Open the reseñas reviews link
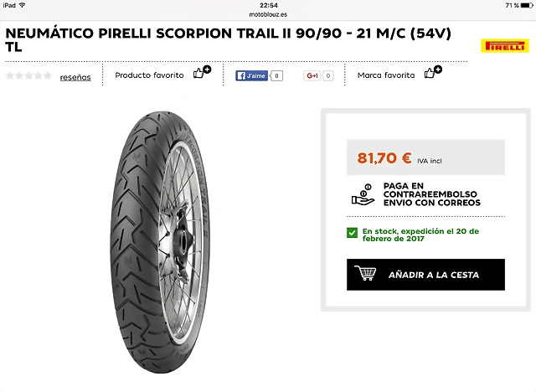The height and width of the screenshot is (392, 536). point(75,78)
